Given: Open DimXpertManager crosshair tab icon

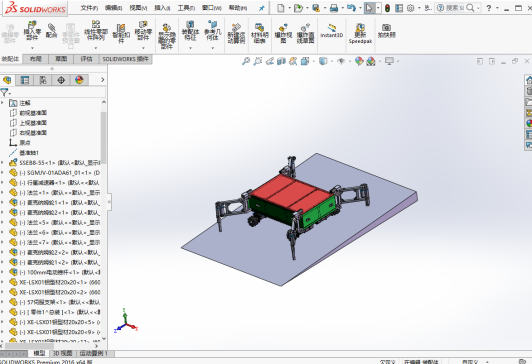Looking at the screenshot, I should [61, 80].
